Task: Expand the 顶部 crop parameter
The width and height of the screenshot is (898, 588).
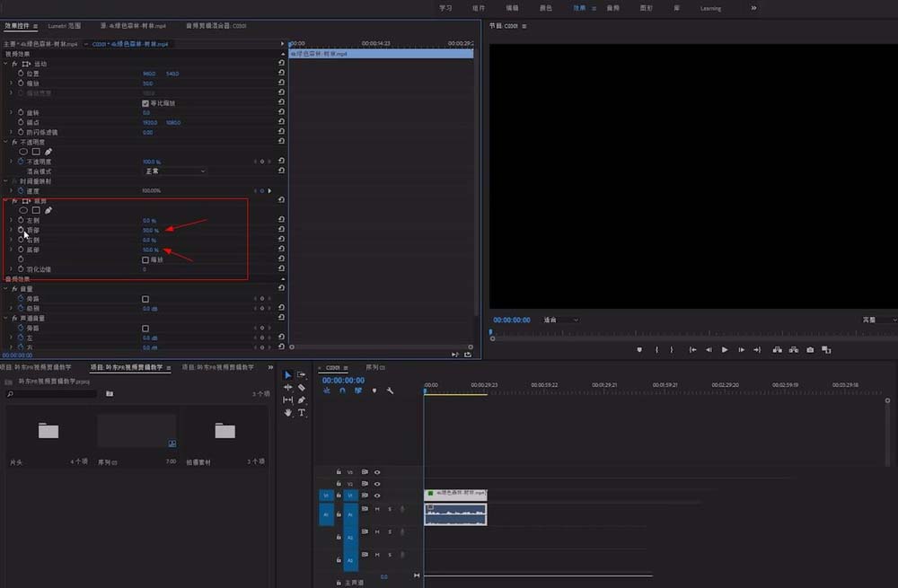Action: [x=11, y=230]
